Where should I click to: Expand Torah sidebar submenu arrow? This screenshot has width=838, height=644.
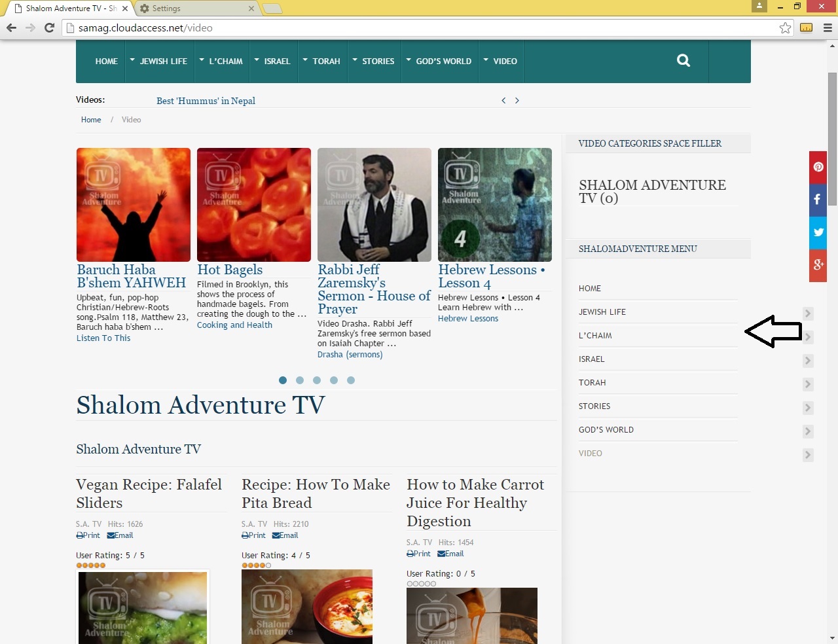tap(808, 384)
